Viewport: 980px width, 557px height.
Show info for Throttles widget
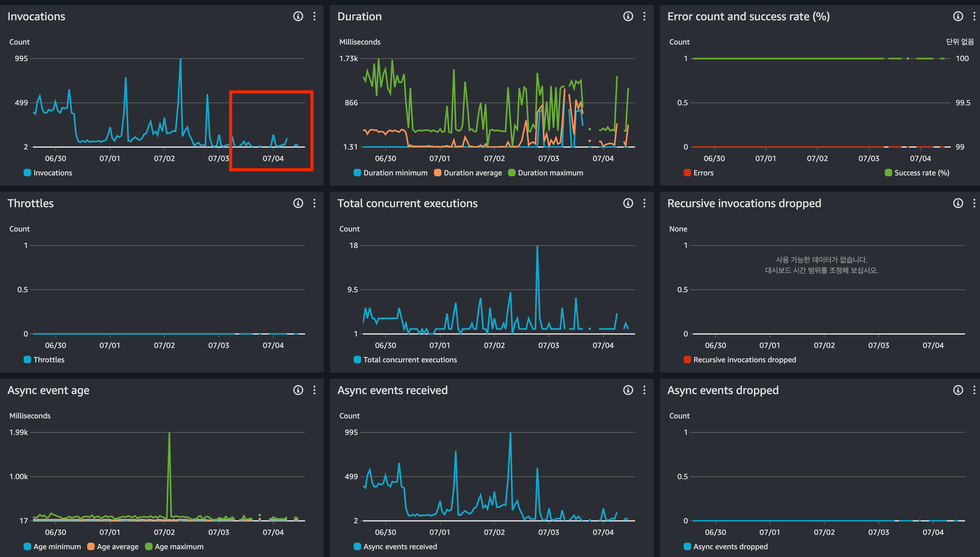pos(298,203)
